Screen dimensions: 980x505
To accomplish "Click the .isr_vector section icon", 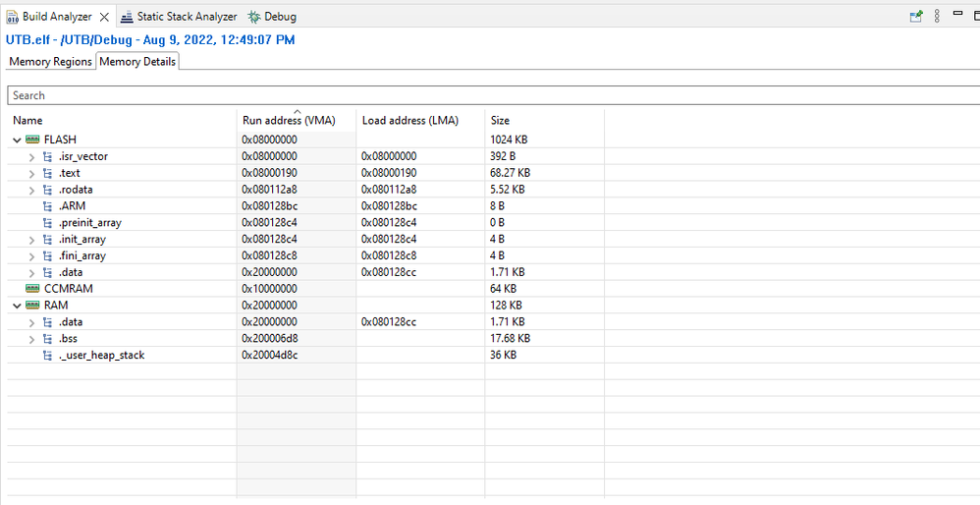I will (47, 156).
